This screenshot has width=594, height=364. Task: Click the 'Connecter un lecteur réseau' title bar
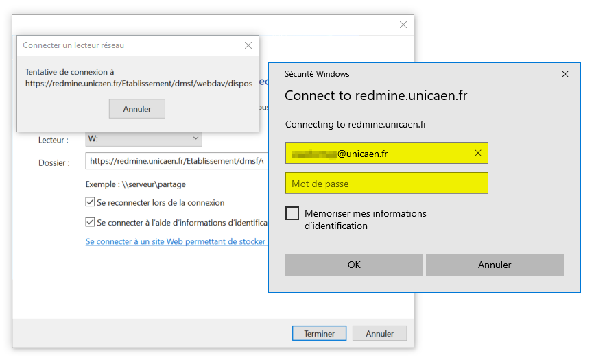click(x=123, y=45)
